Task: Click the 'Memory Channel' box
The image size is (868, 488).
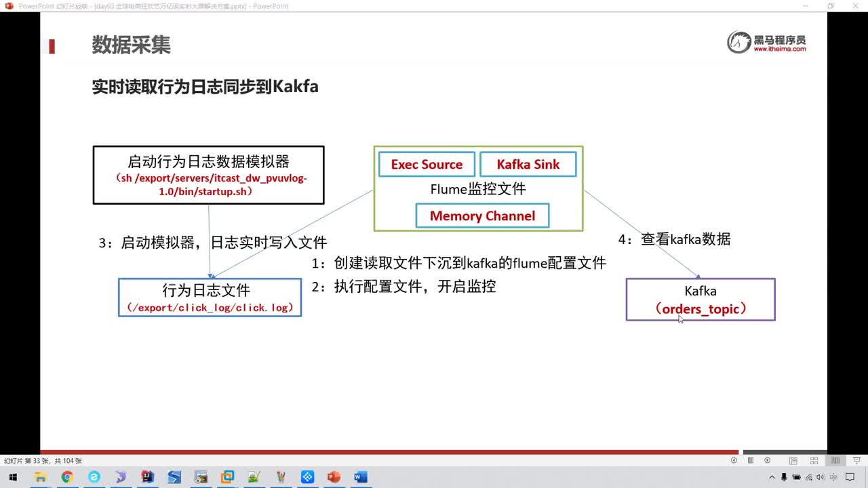Action: (482, 216)
